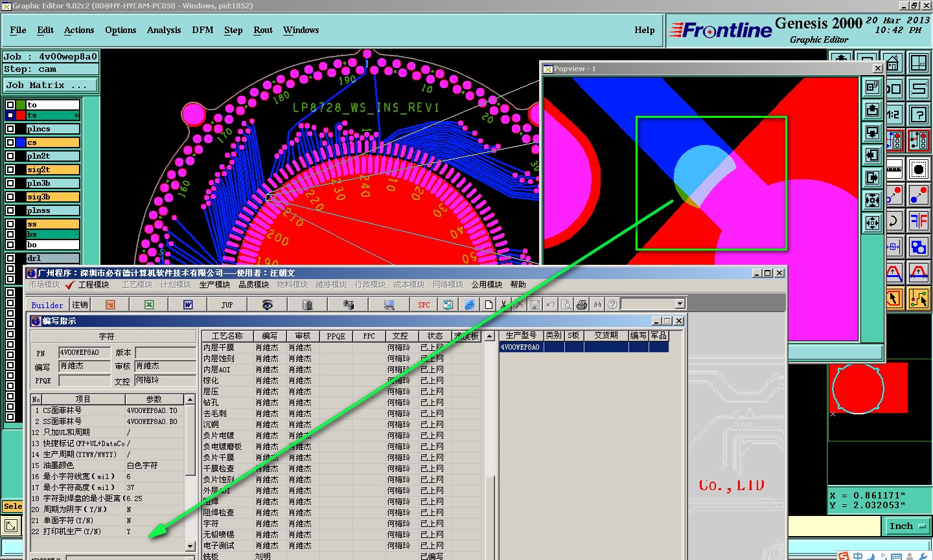Click the question mark help icon in the Genesis toolbar
The height and width of the screenshot is (560, 933).
pos(919,115)
